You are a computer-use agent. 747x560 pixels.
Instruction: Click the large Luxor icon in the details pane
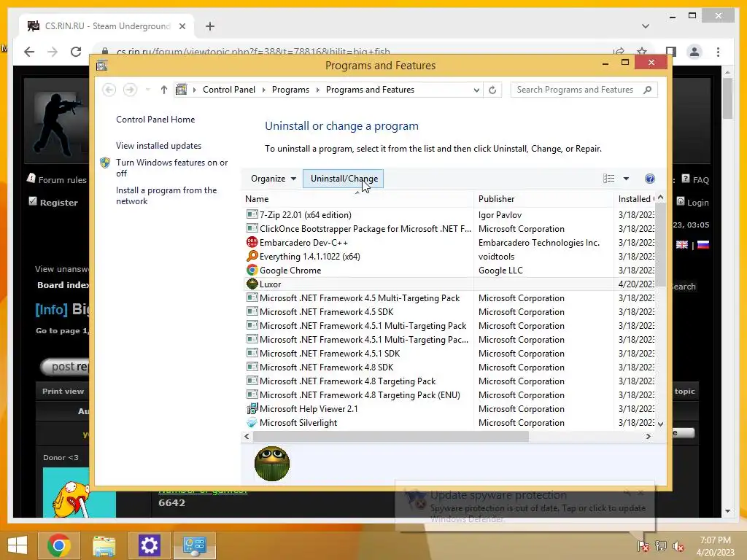272,463
